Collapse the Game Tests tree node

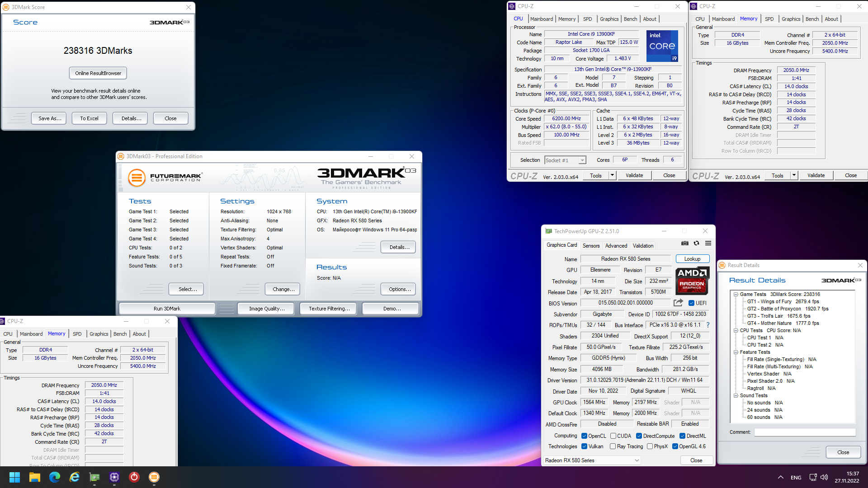(x=736, y=294)
